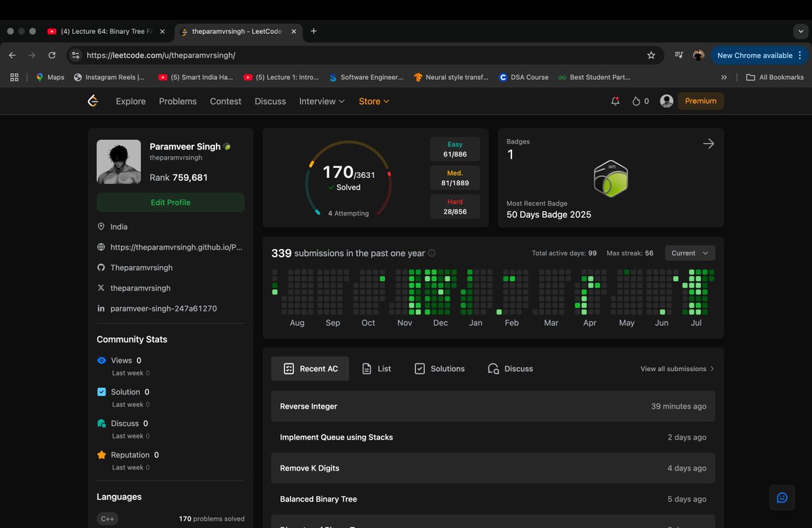Open Discuss in navigation bar

(x=270, y=101)
